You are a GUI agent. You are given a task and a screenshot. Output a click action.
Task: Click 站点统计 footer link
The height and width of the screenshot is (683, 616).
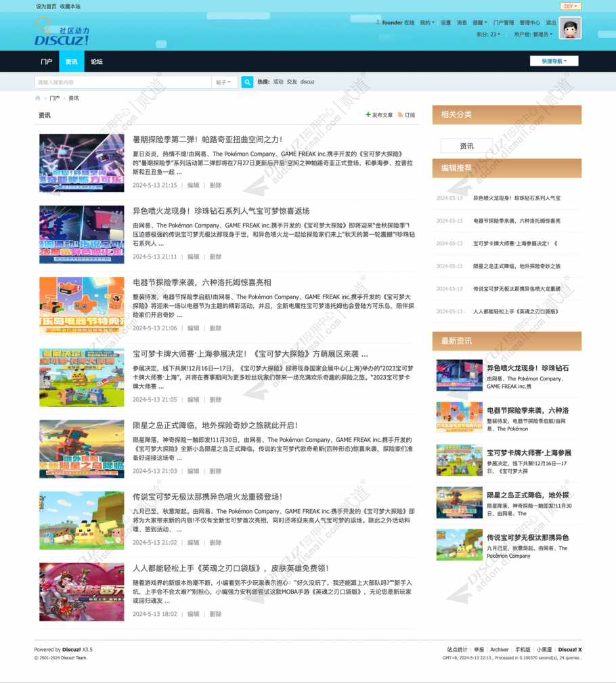pos(457,649)
